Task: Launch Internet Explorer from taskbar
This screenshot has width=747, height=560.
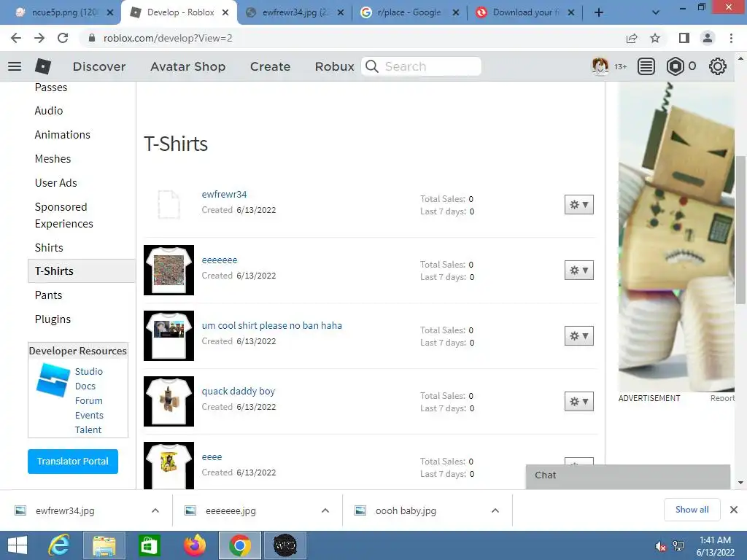Action: (x=59, y=545)
